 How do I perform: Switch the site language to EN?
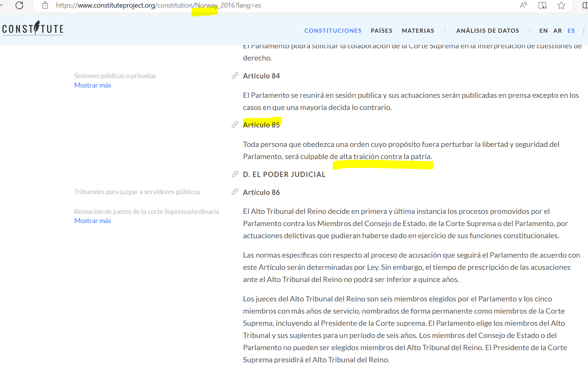click(544, 30)
